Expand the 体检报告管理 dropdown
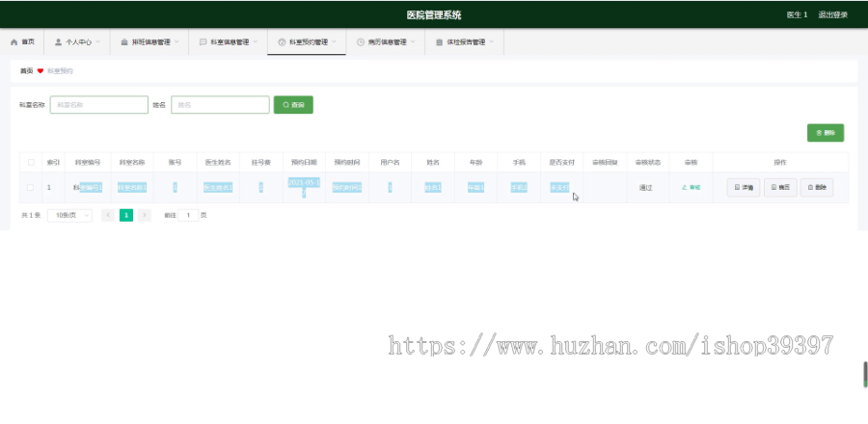This screenshot has height=424, width=868. point(465,42)
